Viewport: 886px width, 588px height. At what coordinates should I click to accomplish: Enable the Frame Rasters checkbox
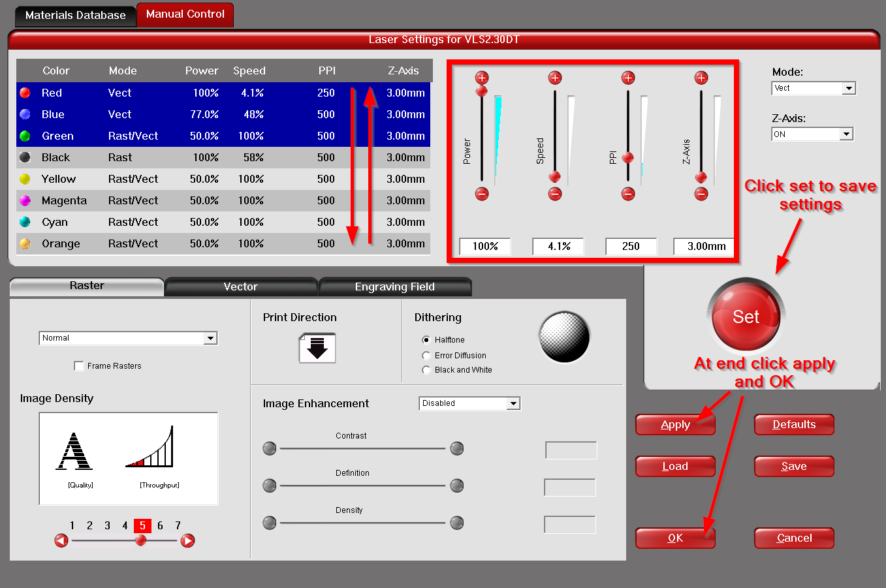[79, 366]
